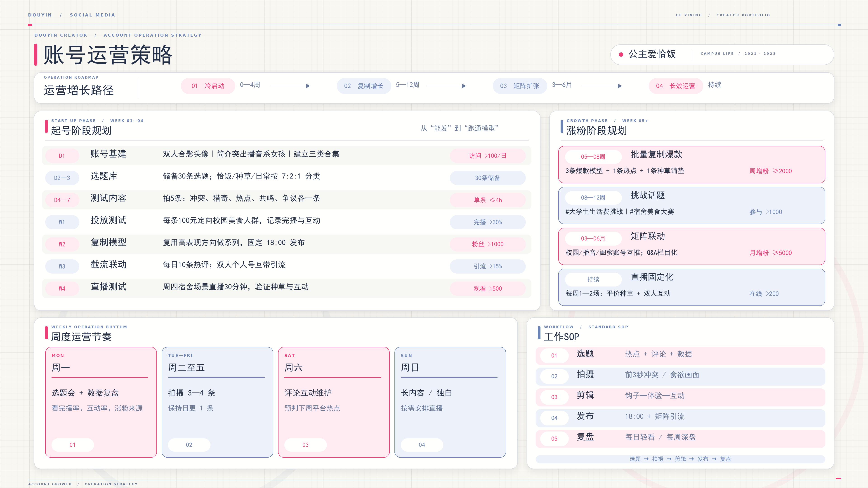Image resolution: width=868 pixels, height=488 pixels.
Task: Select the W3 stage tag
Action: point(62,266)
